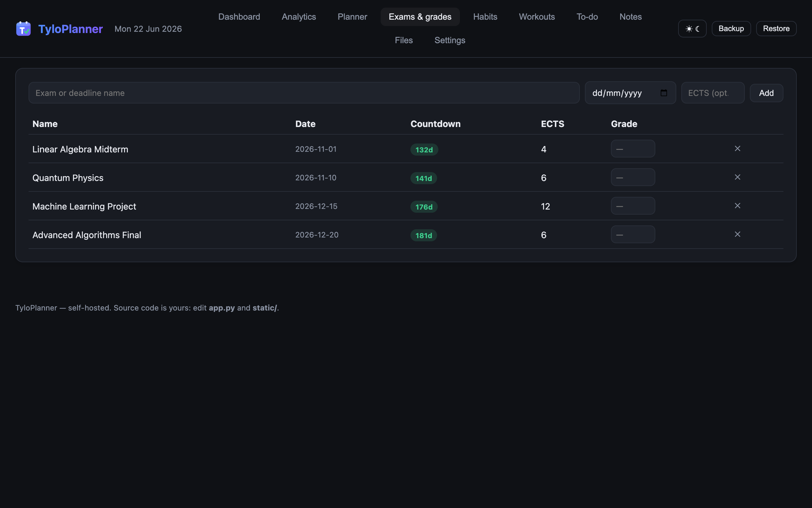Open the Files tab
The height and width of the screenshot is (508, 812).
404,40
